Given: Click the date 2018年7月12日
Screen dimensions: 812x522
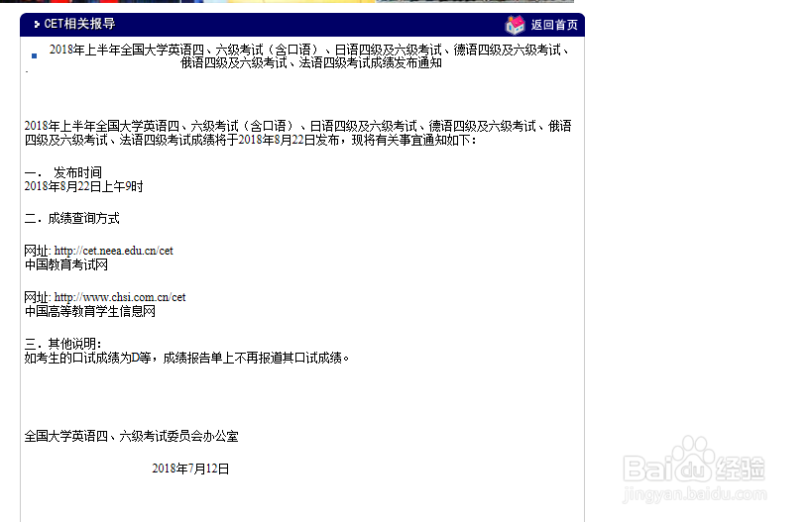Looking at the screenshot, I should click(190, 469).
